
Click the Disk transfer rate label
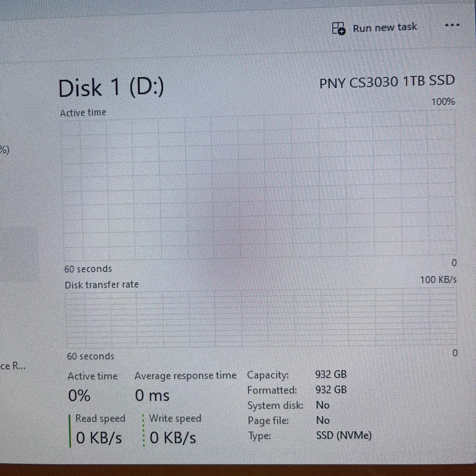tap(102, 285)
